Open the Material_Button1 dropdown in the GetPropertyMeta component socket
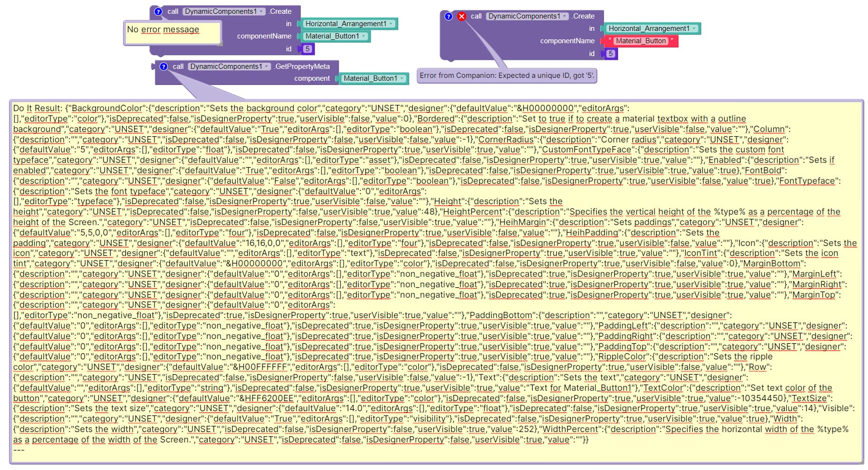 (x=373, y=78)
